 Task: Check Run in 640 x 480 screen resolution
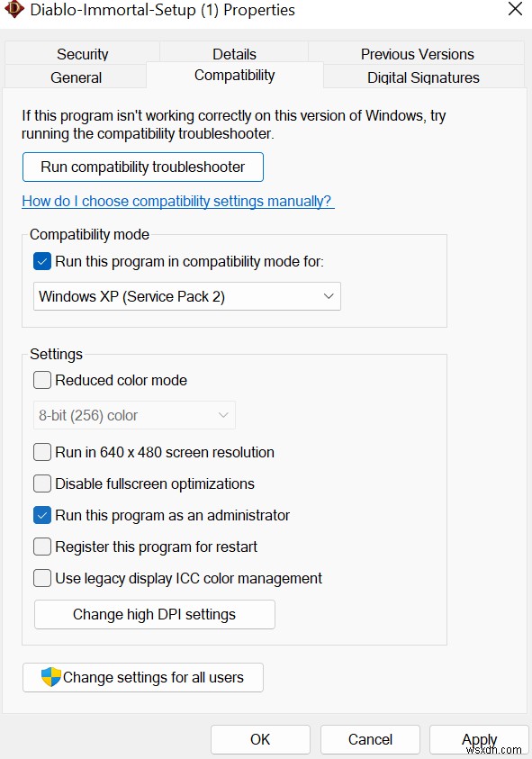[x=41, y=452]
